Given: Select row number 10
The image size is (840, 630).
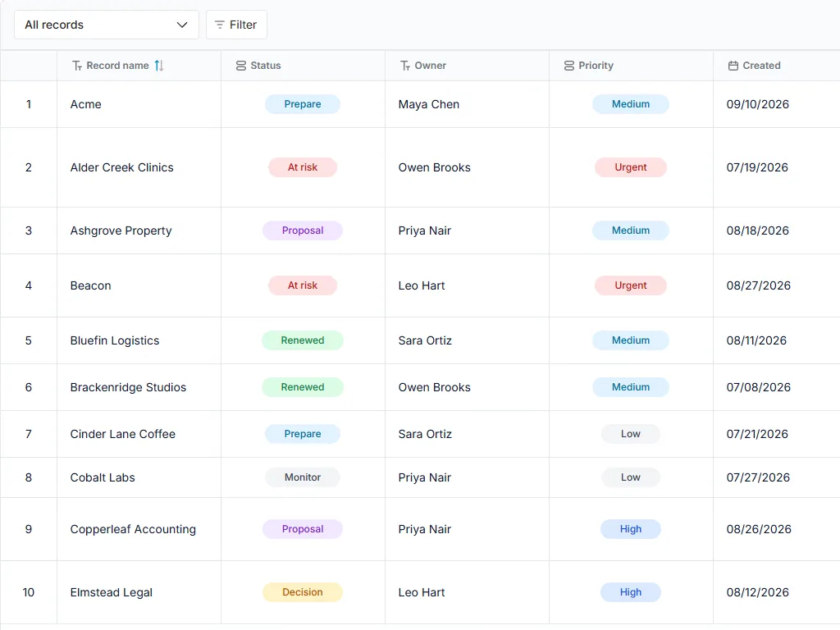Looking at the screenshot, I should [29, 592].
